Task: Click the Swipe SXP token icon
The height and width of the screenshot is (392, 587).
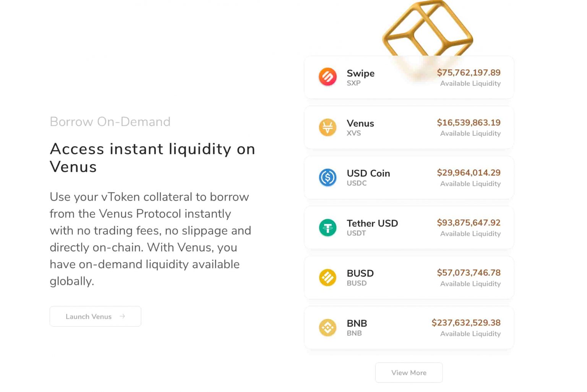Action: coord(327,77)
